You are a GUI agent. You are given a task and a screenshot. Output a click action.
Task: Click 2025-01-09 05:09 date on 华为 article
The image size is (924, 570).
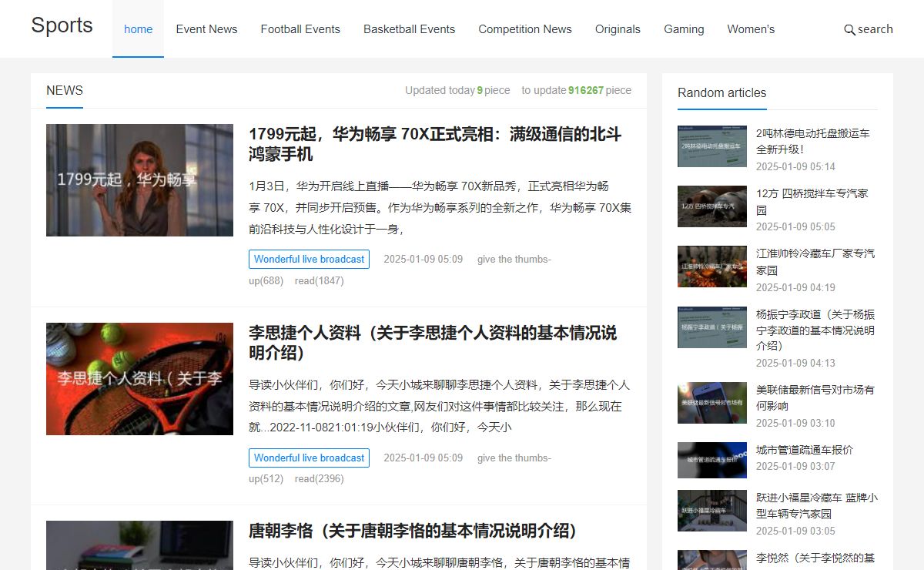(423, 260)
